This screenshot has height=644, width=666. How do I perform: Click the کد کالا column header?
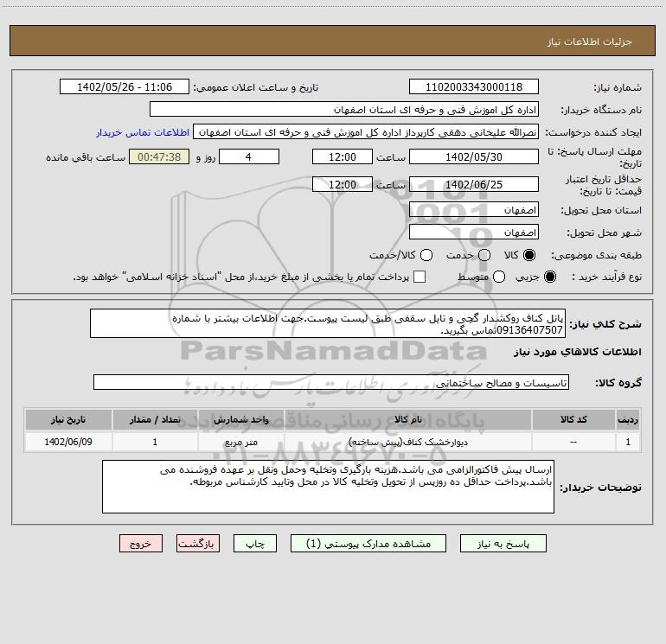[x=573, y=419]
